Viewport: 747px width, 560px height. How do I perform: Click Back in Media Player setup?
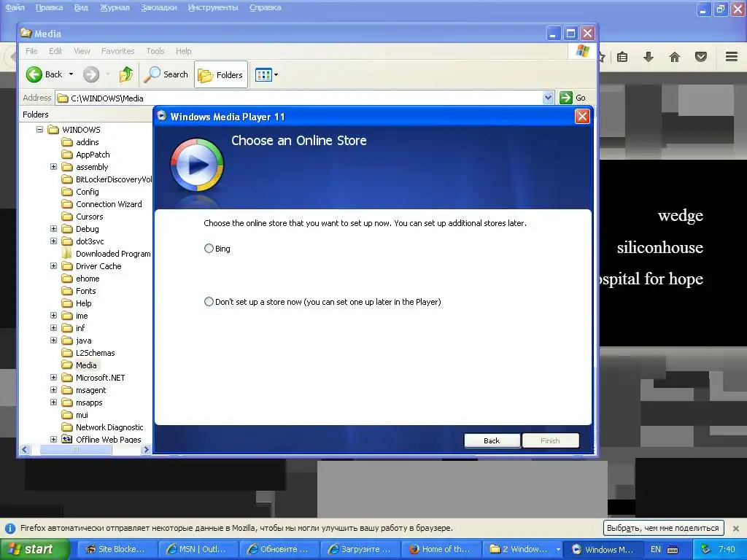point(492,440)
